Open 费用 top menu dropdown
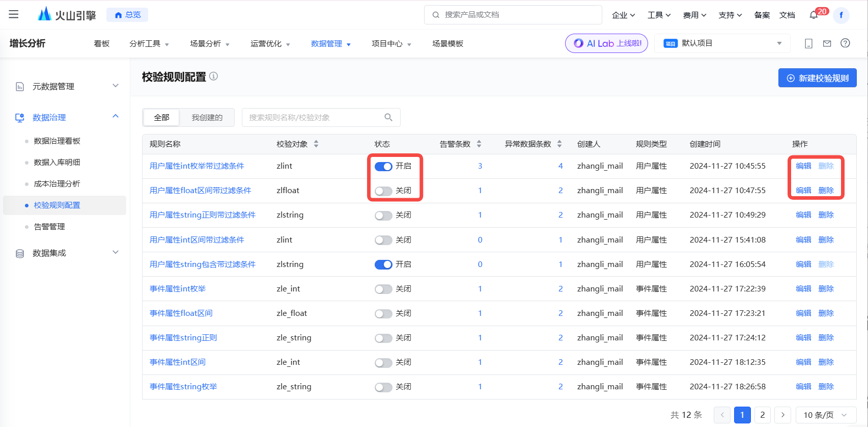The width and height of the screenshot is (868, 427). 694,15
